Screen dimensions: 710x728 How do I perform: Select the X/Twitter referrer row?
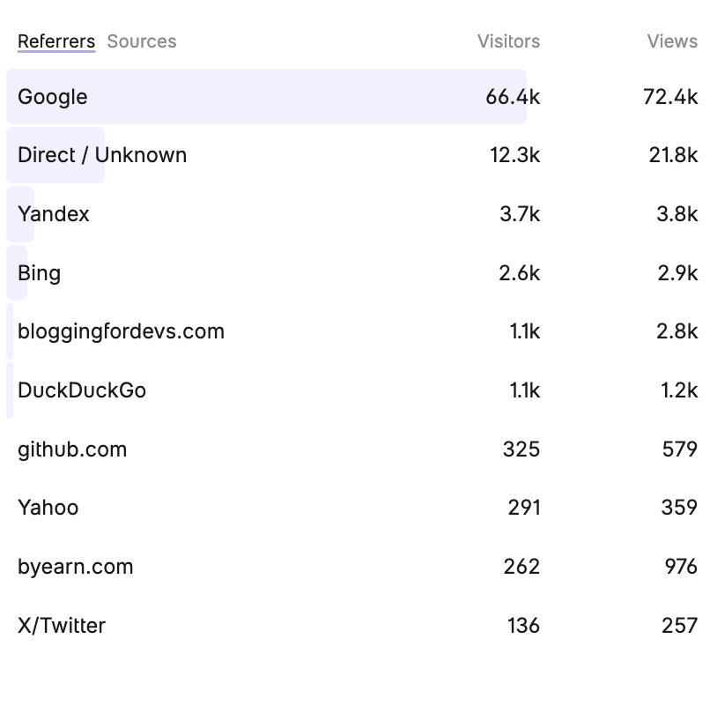(62, 626)
